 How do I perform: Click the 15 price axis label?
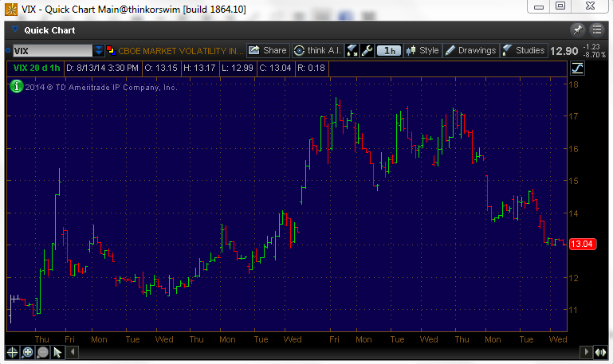tap(573, 181)
